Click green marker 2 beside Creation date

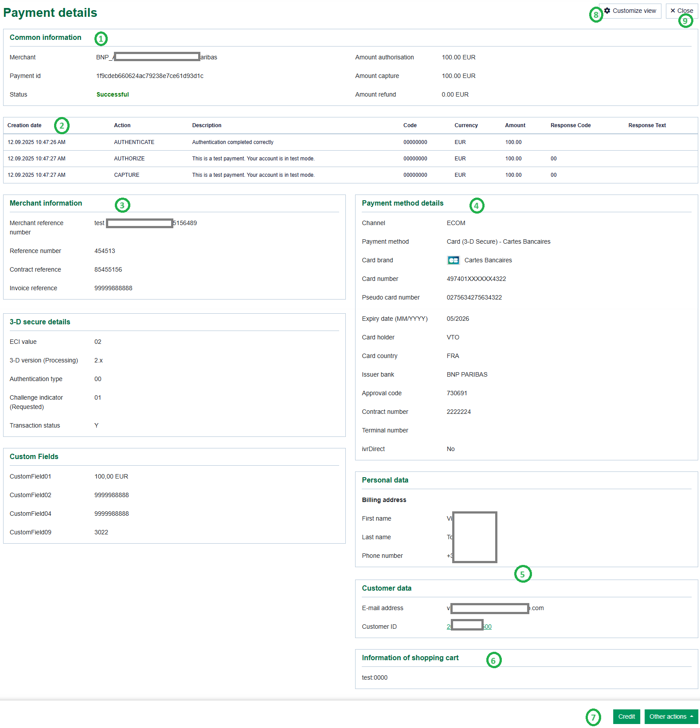[62, 126]
